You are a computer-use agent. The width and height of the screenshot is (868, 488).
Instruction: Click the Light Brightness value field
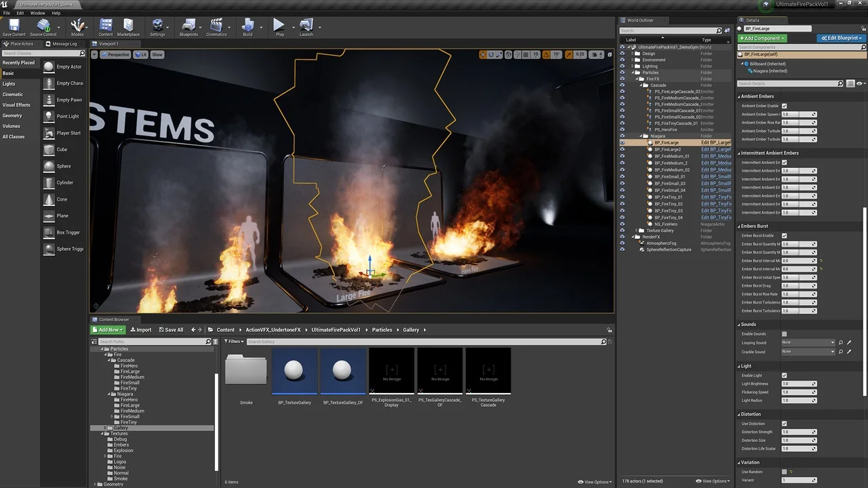pyautogui.click(x=796, y=384)
